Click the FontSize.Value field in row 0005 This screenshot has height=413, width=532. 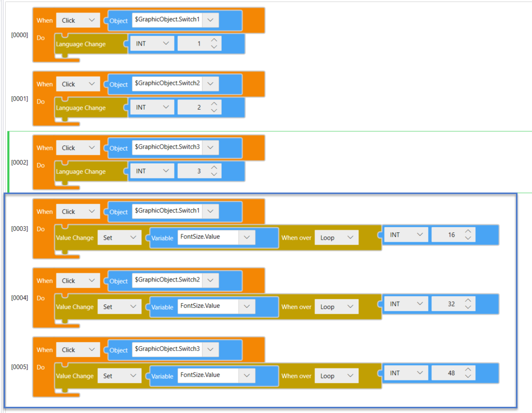pos(208,375)
